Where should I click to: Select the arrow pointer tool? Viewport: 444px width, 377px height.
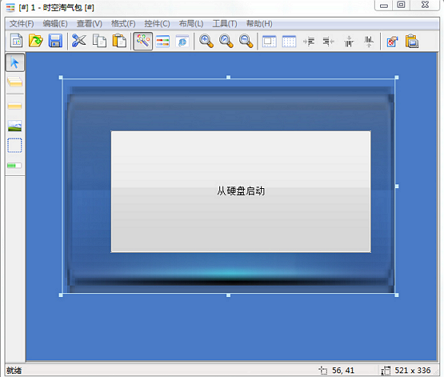(15, 62)
